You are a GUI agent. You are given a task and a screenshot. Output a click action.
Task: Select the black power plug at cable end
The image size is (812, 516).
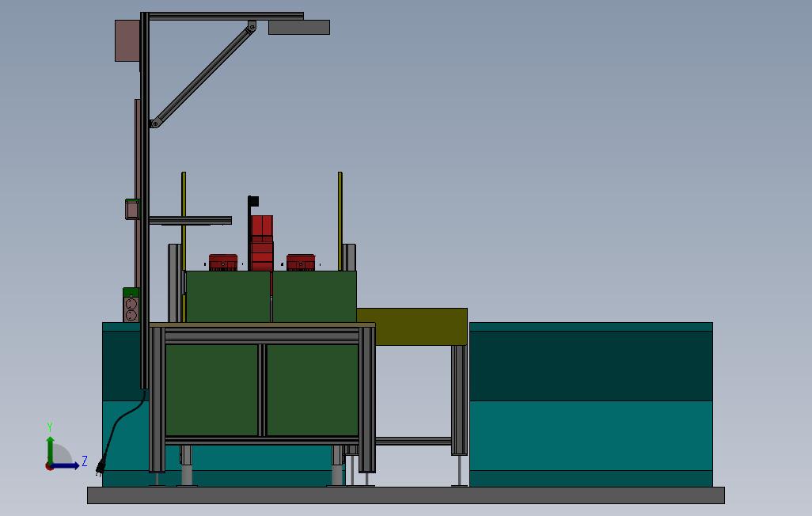coord(101,465)
